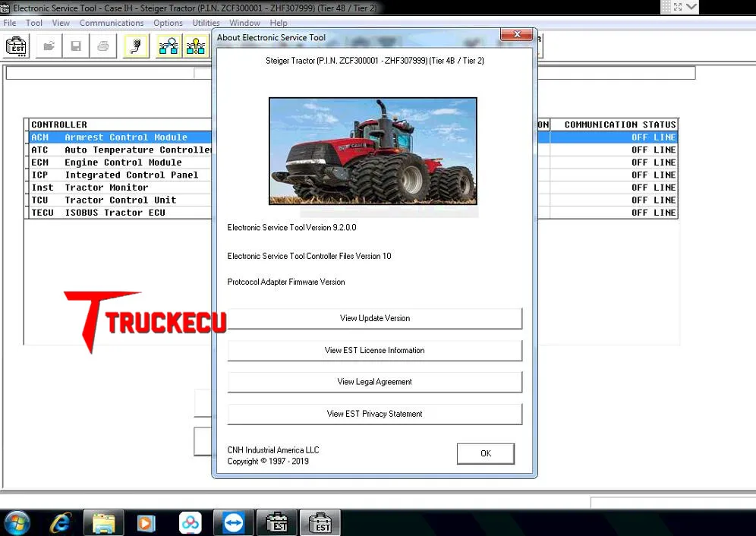Click View EST Privacy Statement button
The height and width of the screenshot is (536, 756).
[375, 414]
